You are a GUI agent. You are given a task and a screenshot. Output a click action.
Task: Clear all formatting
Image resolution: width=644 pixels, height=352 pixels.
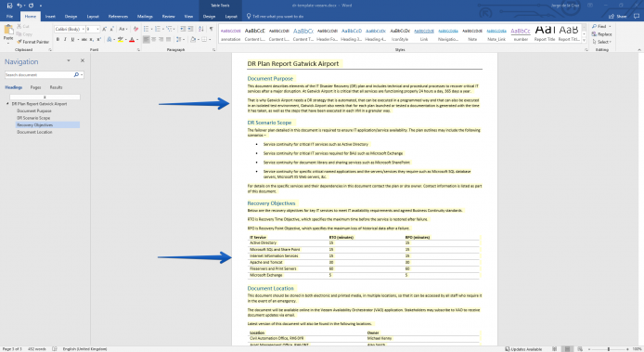coord(136,29)
